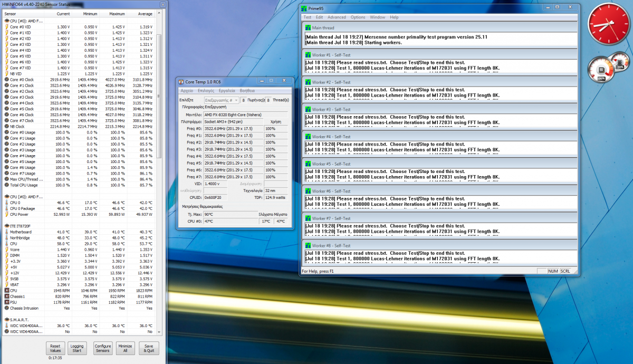
Task: Click the Thread(s) count field in Core Temp
Action: pos(268,100)
